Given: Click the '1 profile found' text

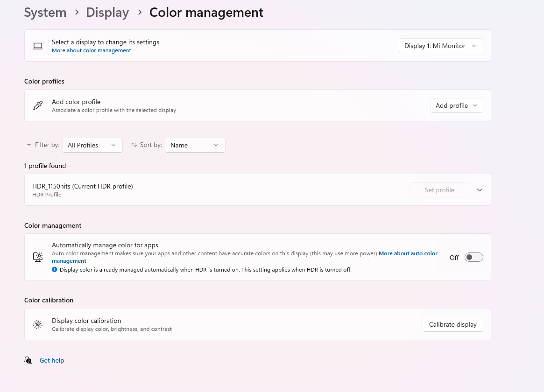Looking at the screenshot, I should coord(45,166).
